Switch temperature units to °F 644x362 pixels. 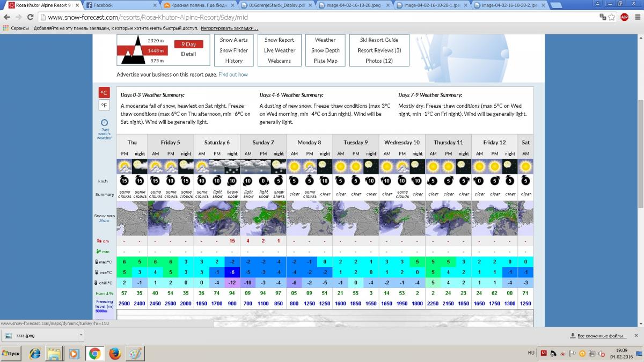pyautogui.click(x=104, y=105)
